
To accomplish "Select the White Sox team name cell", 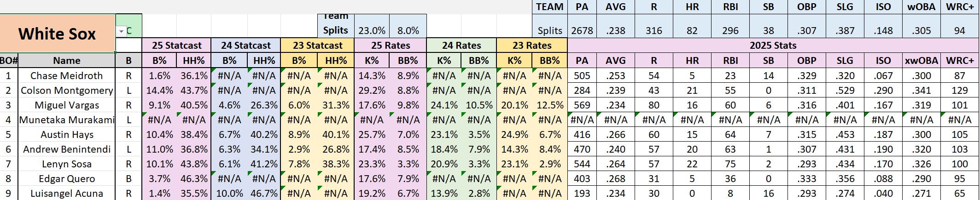I will pyautogui.click(x=57, y=34).
